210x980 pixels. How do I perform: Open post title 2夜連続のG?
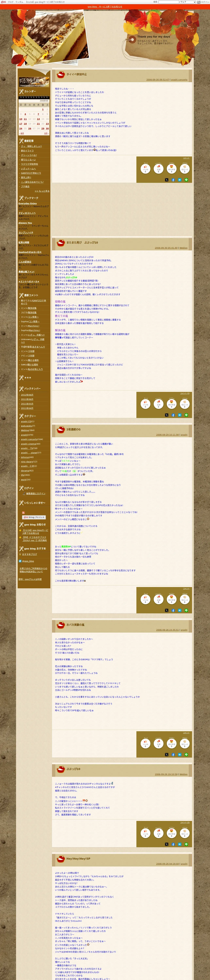pos(74,430)
